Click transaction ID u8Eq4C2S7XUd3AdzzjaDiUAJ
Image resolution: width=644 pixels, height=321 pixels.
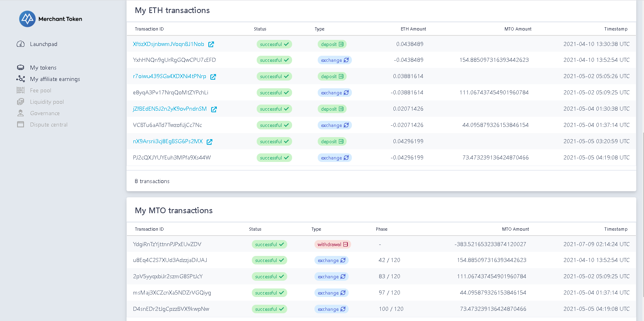coord(170,260)
